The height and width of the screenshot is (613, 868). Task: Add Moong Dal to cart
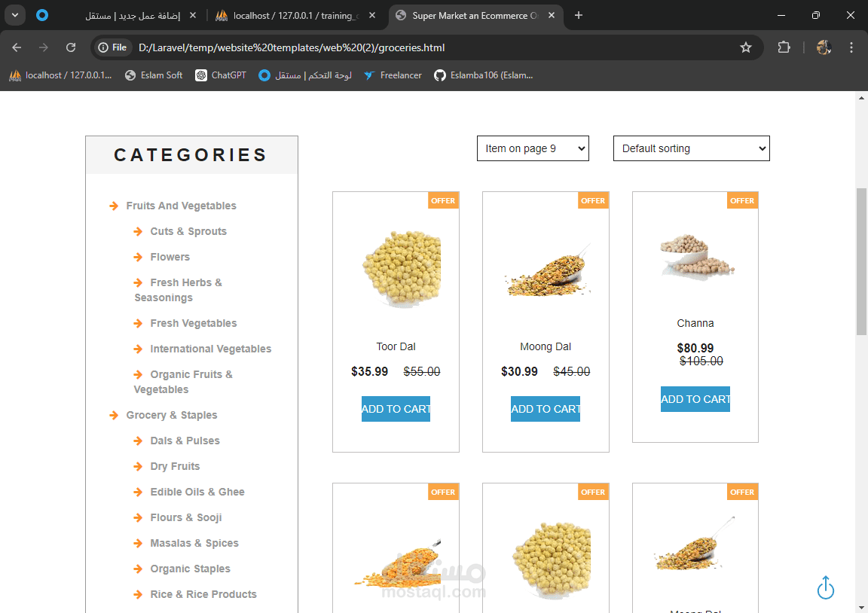[x=546, y=409]
